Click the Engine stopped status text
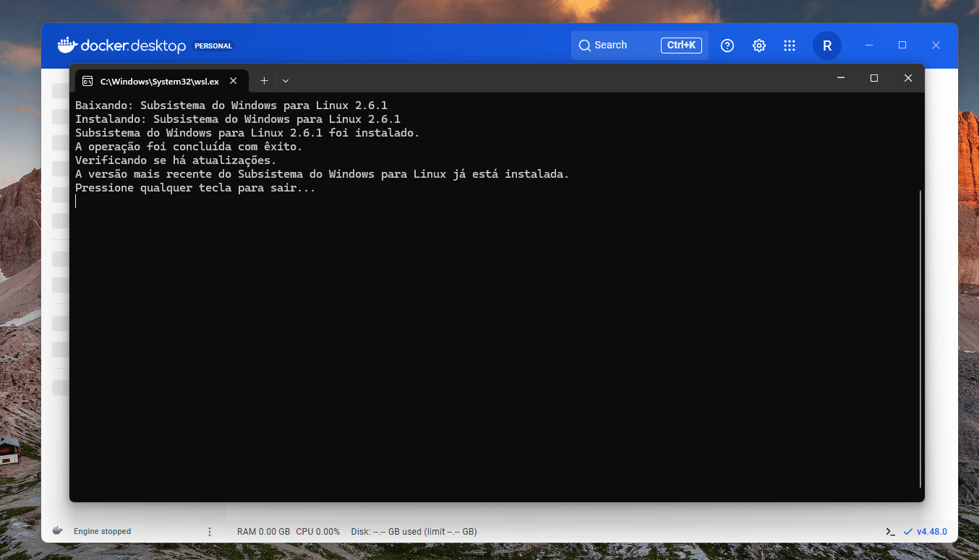Screen dimensions: 979x560 (103, 532)
